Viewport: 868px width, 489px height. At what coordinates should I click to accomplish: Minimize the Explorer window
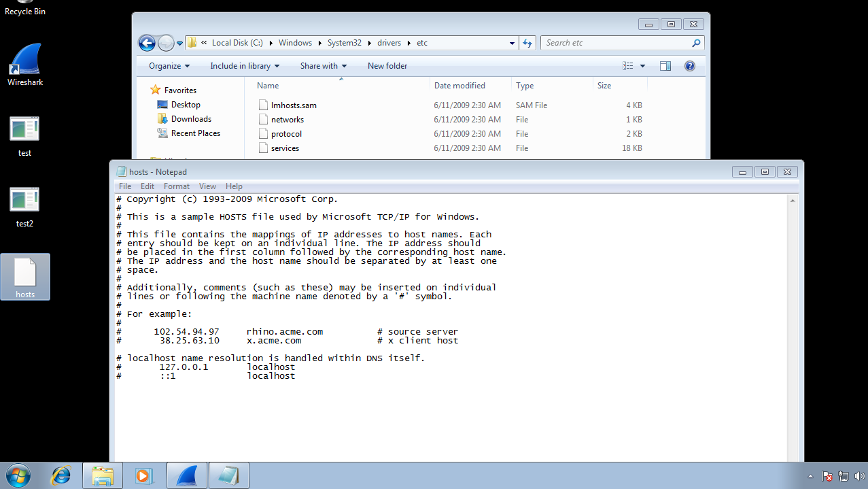pyautogui.click(x=648, y=24)
